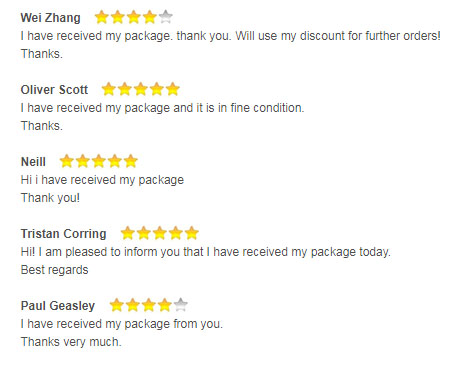The height and width of the screenshot is (365, 461).
Task: Select the text 'package and it is in fine condition'
Action: point(213,108)
